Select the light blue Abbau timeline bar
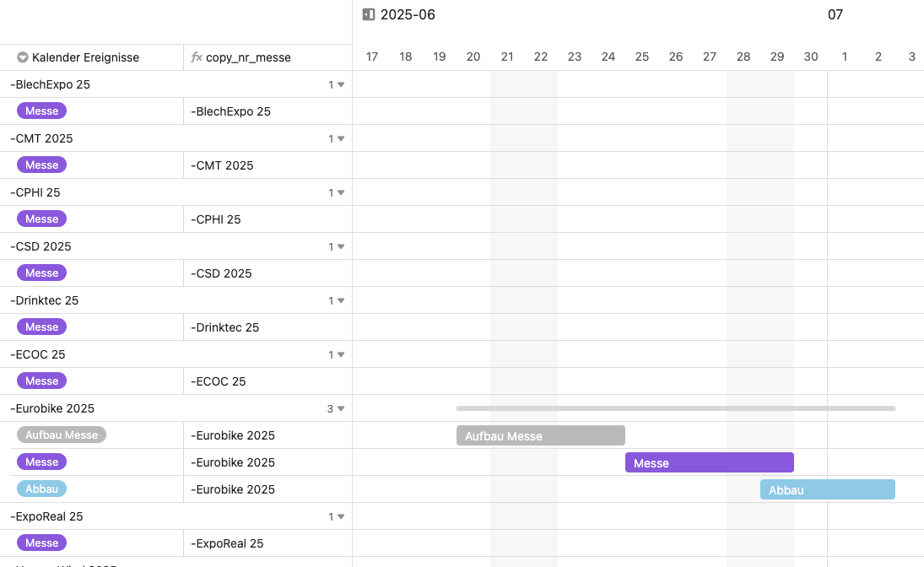The image size is (924, 567). [x=827, y=489]
